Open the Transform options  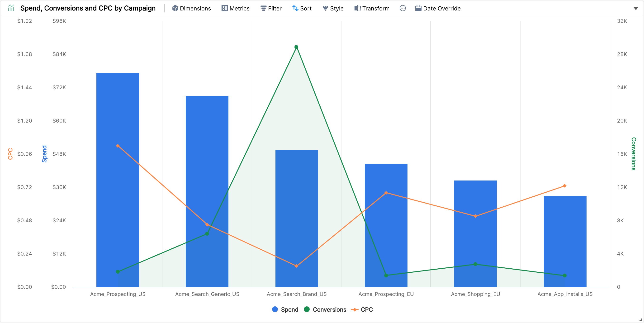[372, 8]
